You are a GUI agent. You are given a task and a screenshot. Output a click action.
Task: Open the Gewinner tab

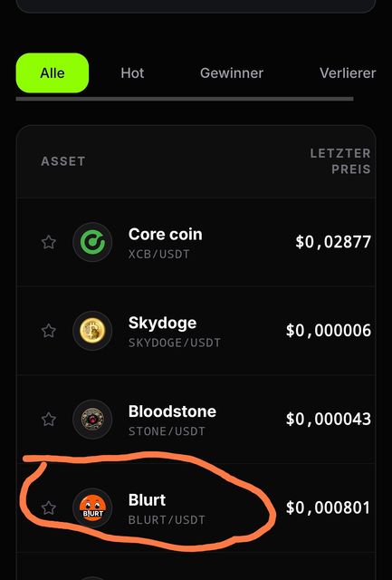click(x=232, y=72)
